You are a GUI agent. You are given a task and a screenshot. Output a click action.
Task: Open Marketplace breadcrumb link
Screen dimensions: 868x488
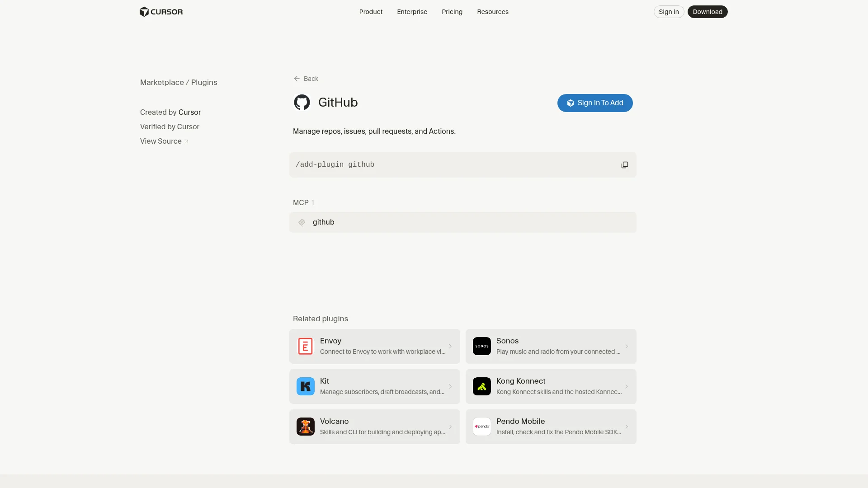(x=162, y=82)
